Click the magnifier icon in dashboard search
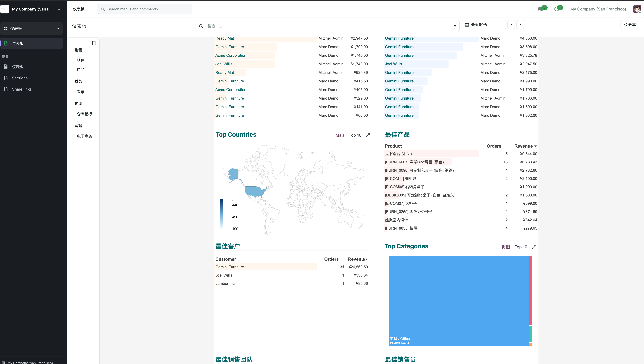644x364 pixels. (201, 26)
